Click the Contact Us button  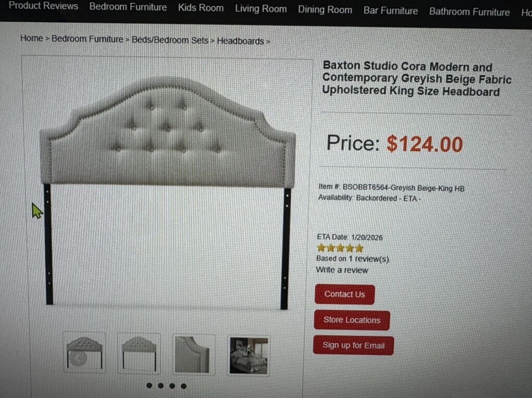[345, 294]
